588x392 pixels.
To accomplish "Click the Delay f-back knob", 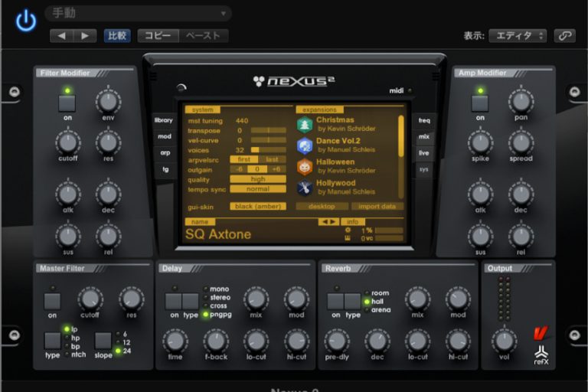I will [216, 340].
